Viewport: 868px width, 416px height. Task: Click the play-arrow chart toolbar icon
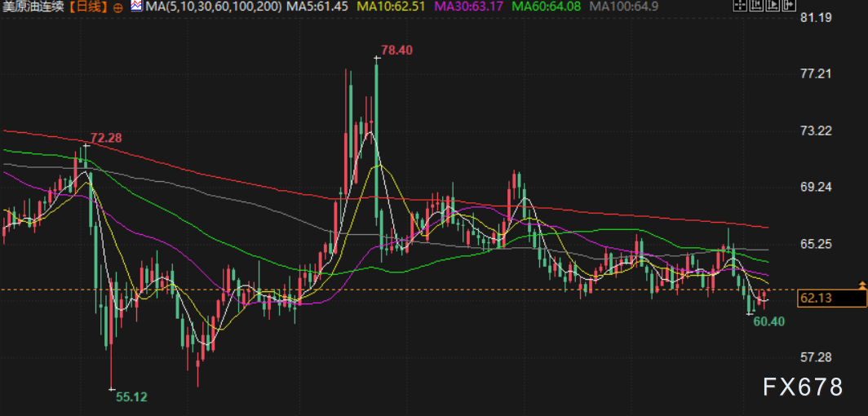tap(771, 7)
